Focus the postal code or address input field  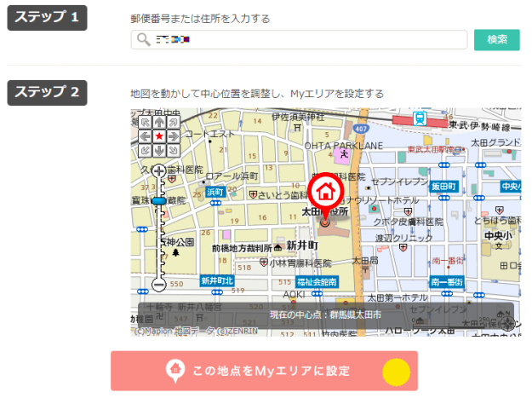pyautogui.click(x=299, y=40)
